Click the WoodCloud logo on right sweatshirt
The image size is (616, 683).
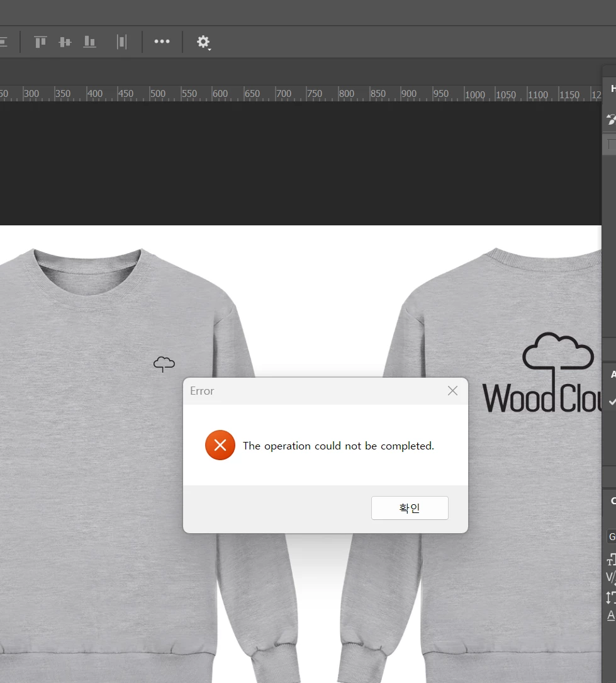click(x=542, y=373)
